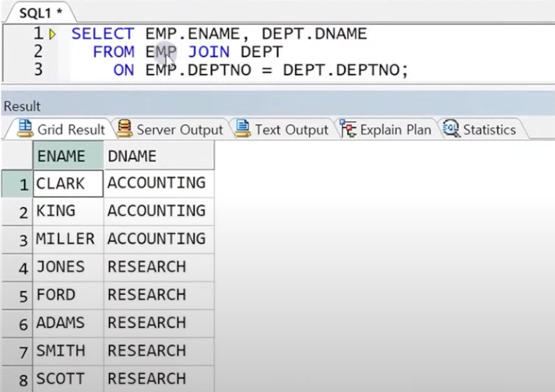Screen dimensions: 555x392
Task: Click the FROM keyword on line 2
Action: pyautogui.click(x=113, y=52)
